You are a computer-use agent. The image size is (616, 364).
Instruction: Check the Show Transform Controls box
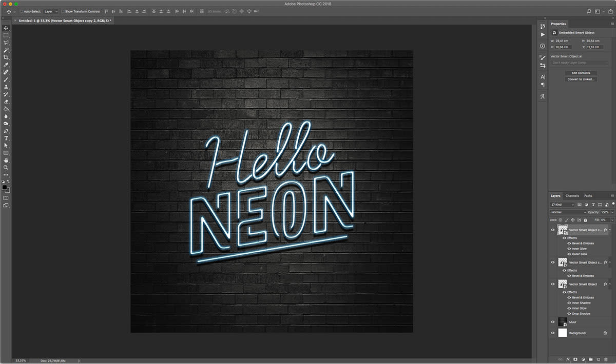(x=63, y=11)
